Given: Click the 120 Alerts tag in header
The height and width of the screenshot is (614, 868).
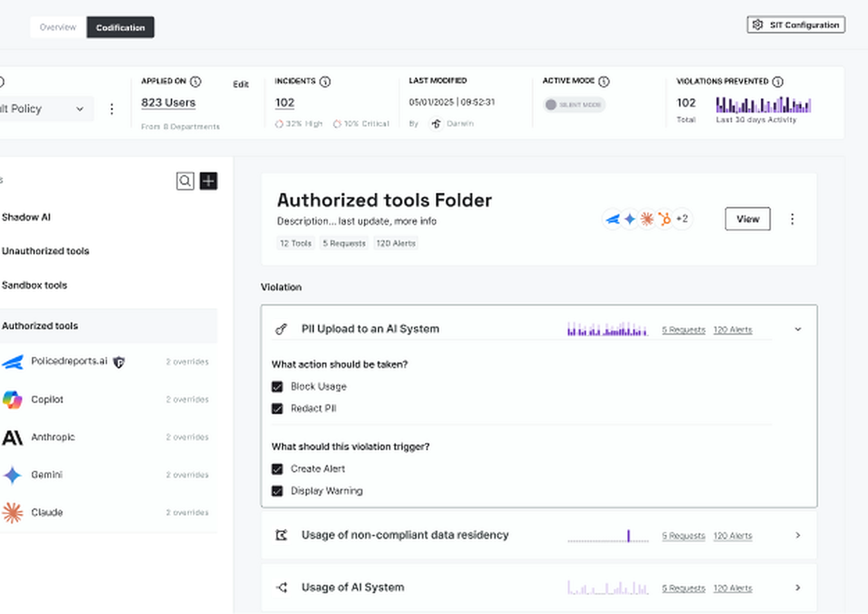Looking at the screenshot, I should pos(396,244).
